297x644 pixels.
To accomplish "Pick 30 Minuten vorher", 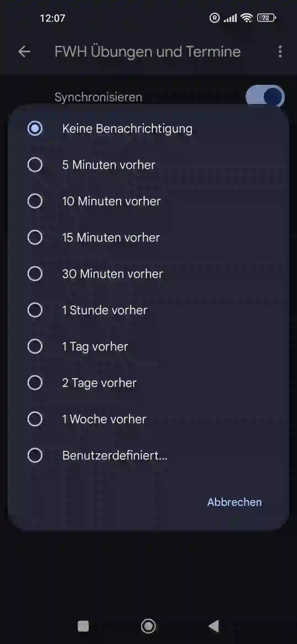I will point(148,274).
